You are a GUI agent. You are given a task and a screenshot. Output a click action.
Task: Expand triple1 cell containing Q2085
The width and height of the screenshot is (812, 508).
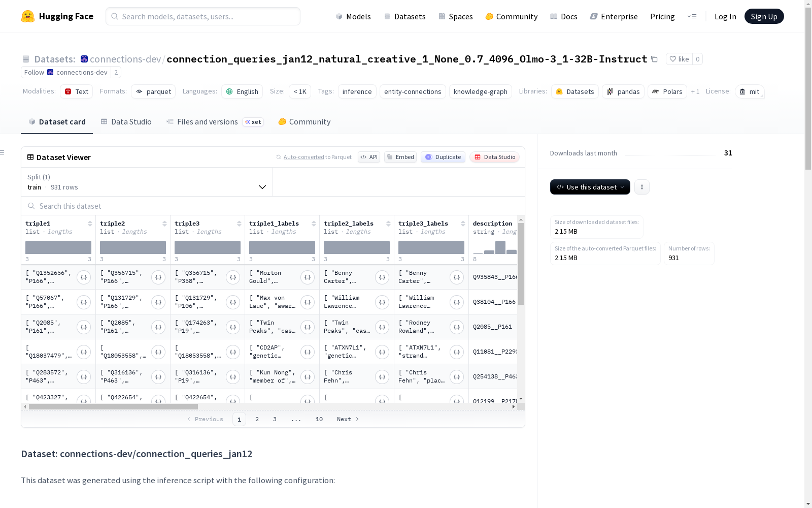tap(84, 327)
